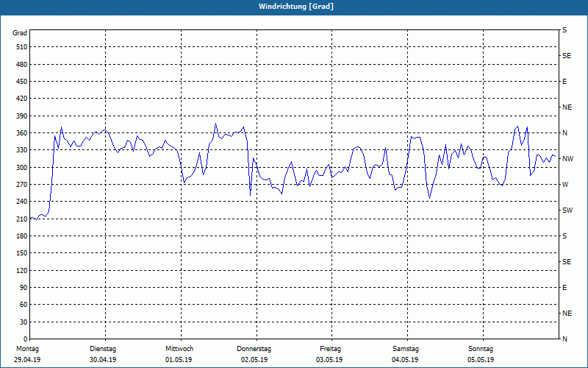Click the 390 degree axis label

coord(22,116)
